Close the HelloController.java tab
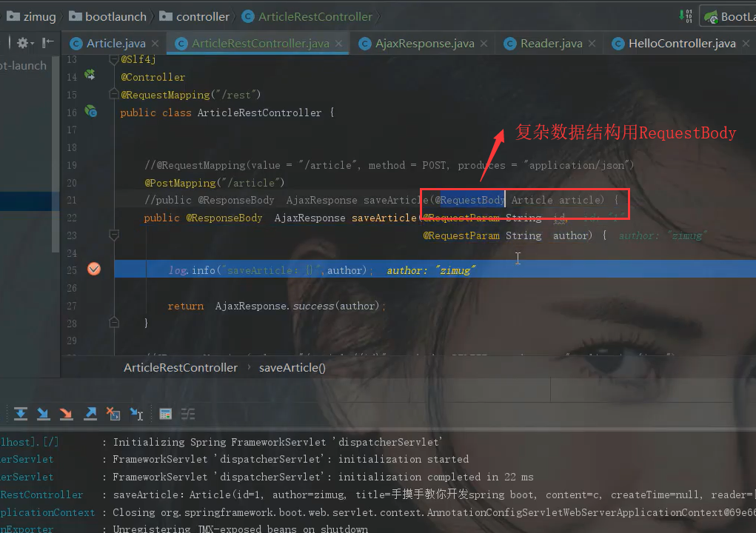The width and height of the screenshot is (756, 533). click(x=746, y=44)
